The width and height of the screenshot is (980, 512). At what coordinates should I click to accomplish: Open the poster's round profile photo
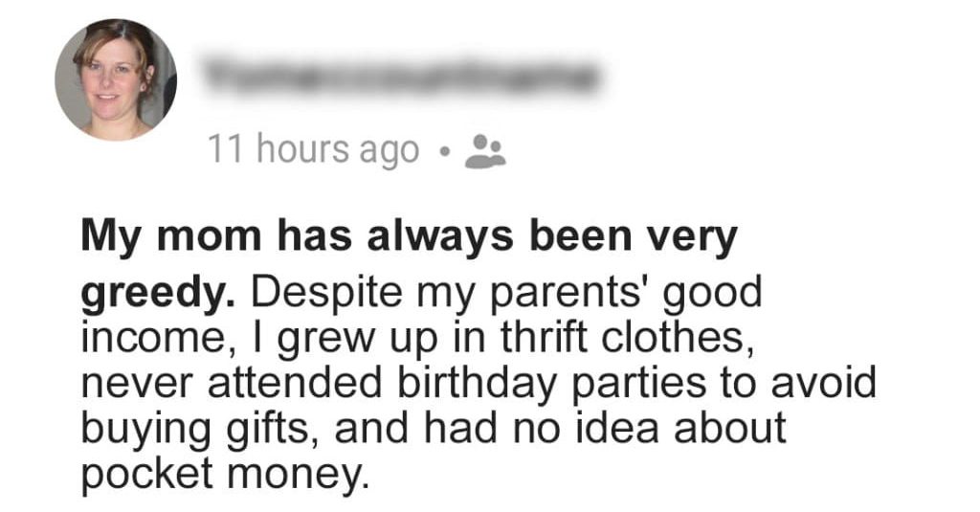(116, 79)
